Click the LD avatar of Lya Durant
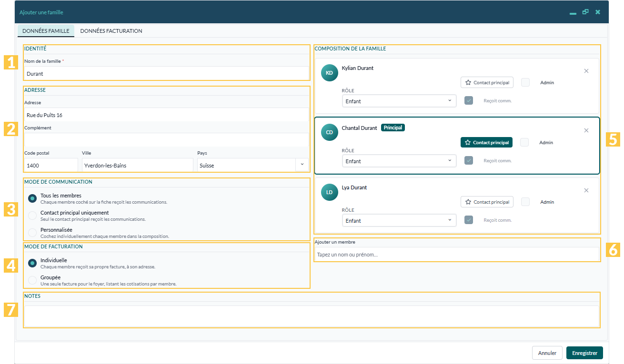Screen dimensions: 624x364 click(x=330, y=192)
